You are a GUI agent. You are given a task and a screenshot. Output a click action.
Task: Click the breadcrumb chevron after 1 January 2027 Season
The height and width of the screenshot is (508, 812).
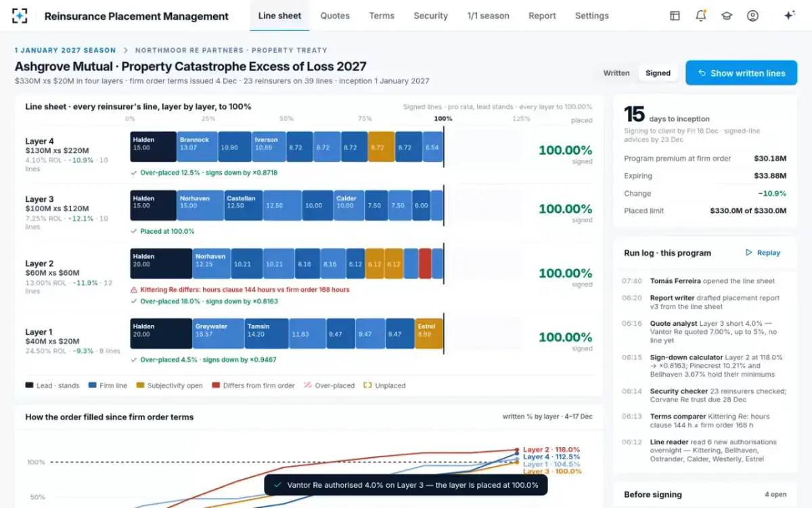click(x=125, y=50)
